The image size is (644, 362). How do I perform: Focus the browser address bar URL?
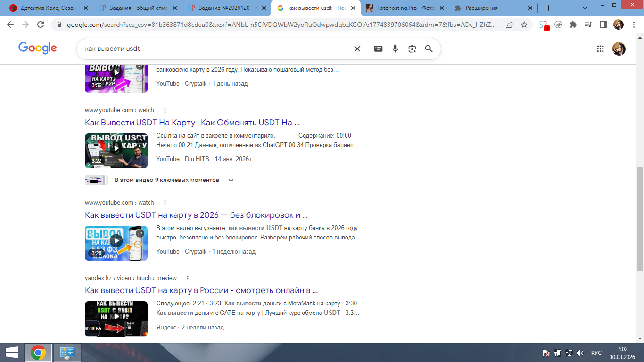coord(281,25)
